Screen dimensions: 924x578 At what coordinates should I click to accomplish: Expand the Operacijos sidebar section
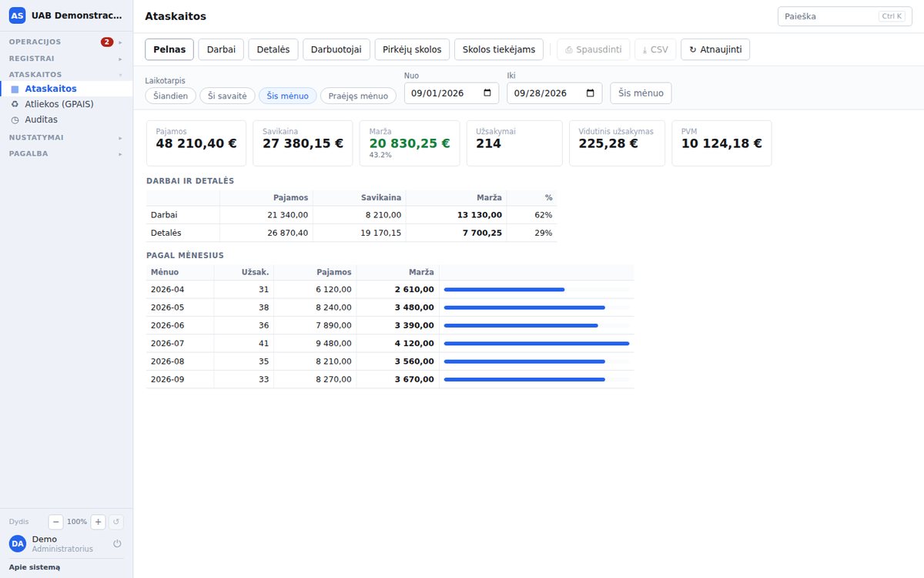(x=66, y=42)
